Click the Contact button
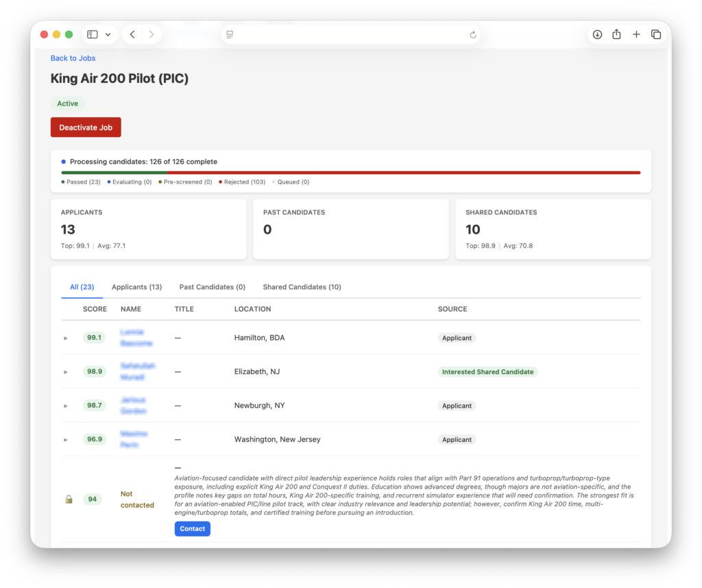 pyautogui.click(x=193, y=528)
